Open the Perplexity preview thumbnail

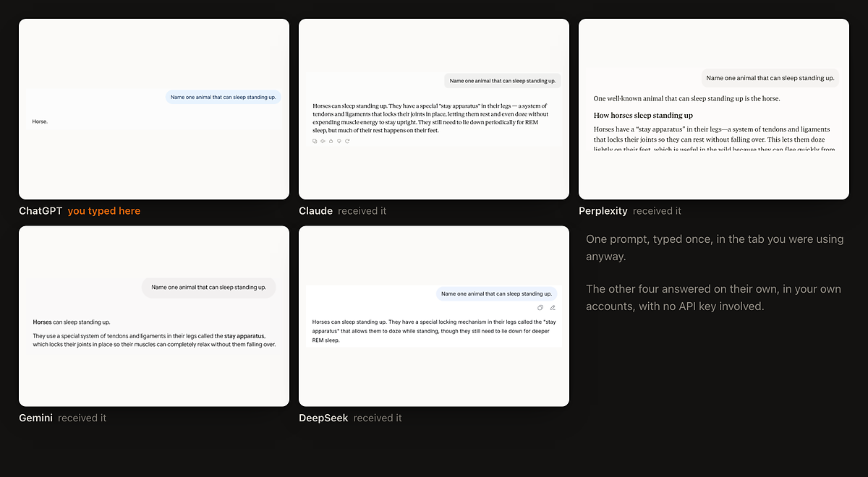(714, 109)
